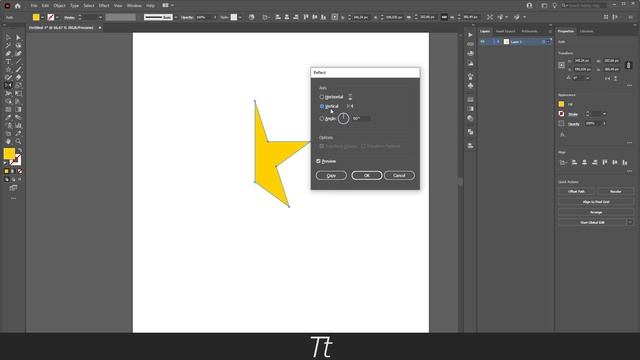
Task: Select the Type tool
Action: click(8, 62)
